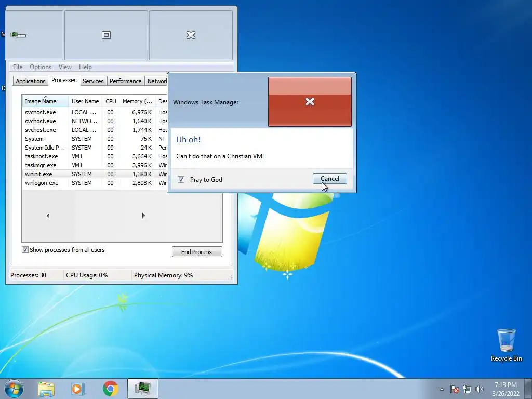
Task: Sort by User Name column header
Action: [85, 101]
